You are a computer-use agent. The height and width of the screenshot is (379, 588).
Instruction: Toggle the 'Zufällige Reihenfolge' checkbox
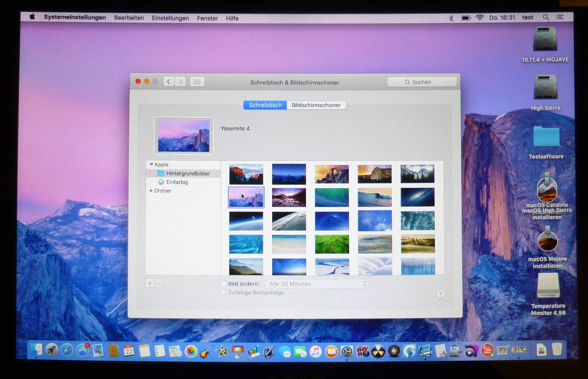click(x=223, y=292)
